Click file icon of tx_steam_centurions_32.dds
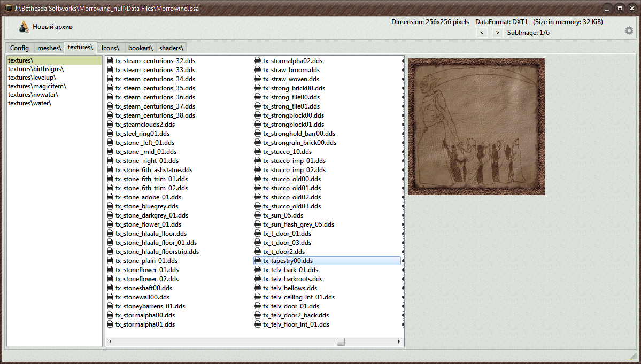The width and height of the screenshot is (641, 364). [x=110, y=61]
